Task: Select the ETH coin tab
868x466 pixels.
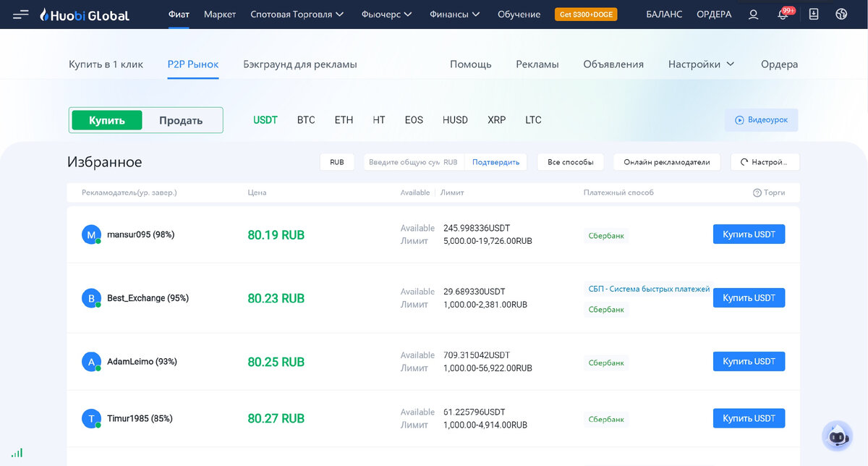Action: (344, 120)
